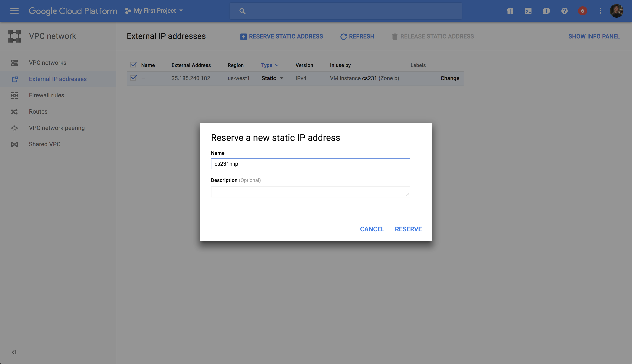Viewport: 632px width, 364px height.
Task: Open the user account avatar
Action: 616,11
